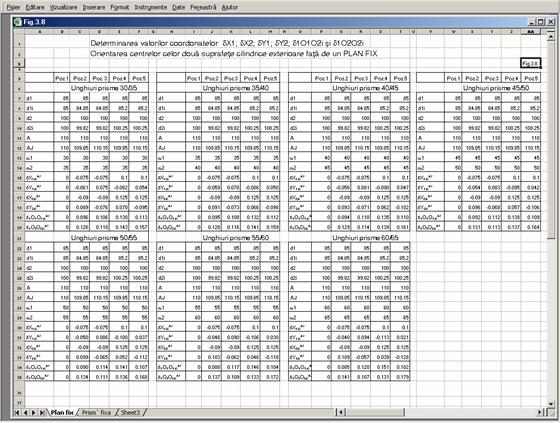Screen dimensions: 560x423
Task: Go to first sheet tab arrow
Action: [x=17, y=412]
